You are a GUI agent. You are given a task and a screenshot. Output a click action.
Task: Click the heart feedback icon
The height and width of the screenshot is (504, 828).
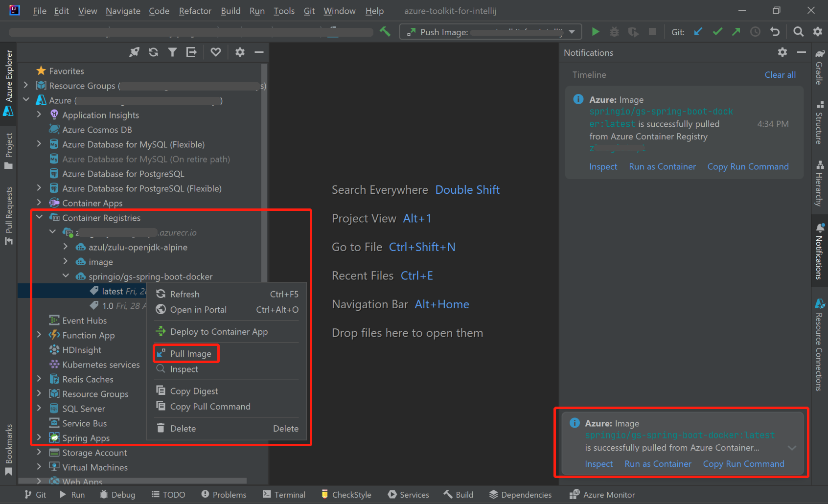pyautogui.click(x=216, y=52)
